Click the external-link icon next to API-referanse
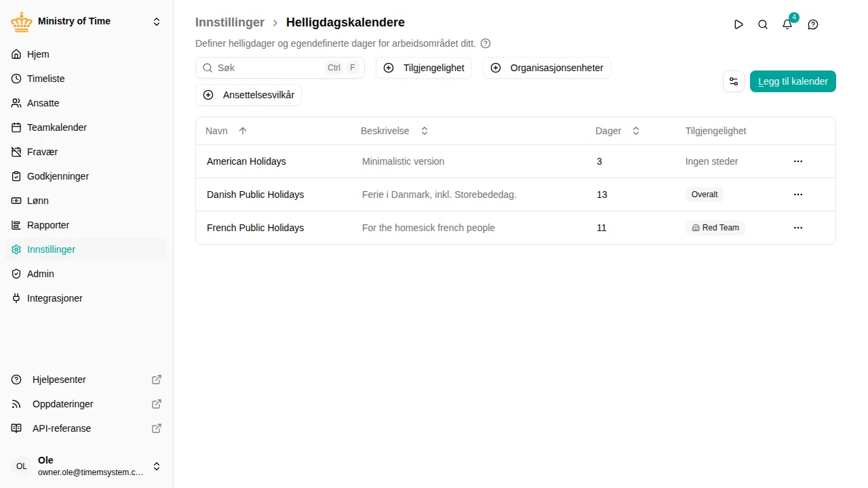 pyautogui.click(x=157, y=428)
